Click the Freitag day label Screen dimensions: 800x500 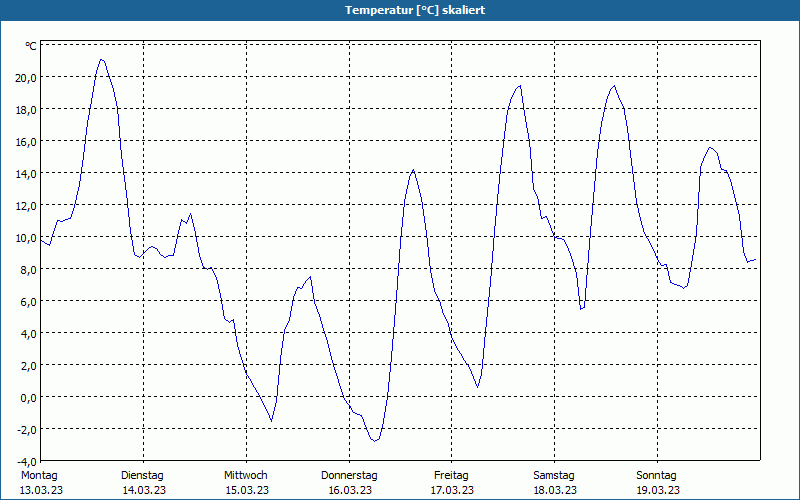click(x=452, y=476)
